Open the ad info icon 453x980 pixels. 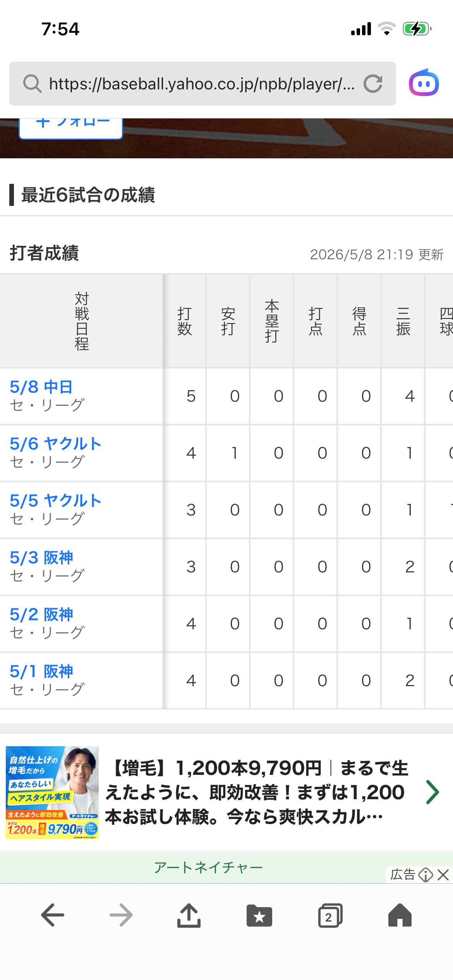coord(426,875)
